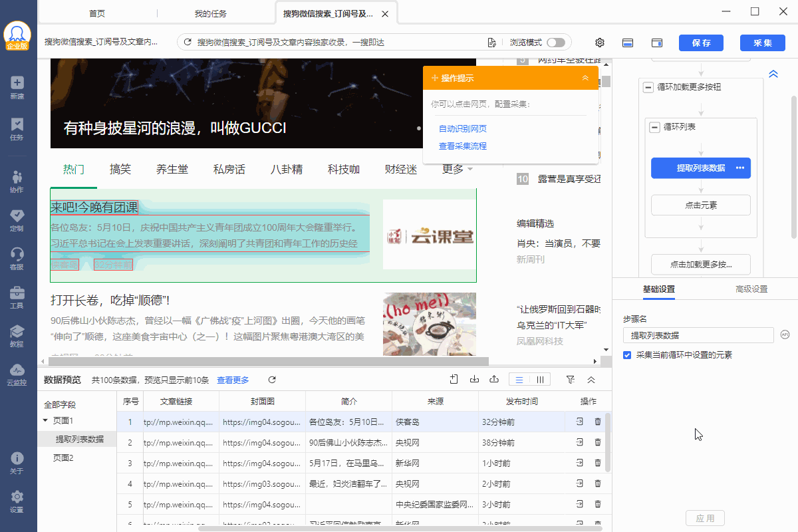The image size is (798, 532).
Task: Open the filter icon in data preview
Action: click(x=571, y=379)
